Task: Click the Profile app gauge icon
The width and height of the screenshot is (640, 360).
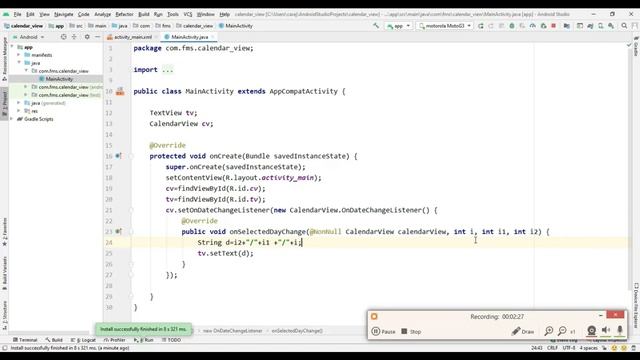Action: 533,26
